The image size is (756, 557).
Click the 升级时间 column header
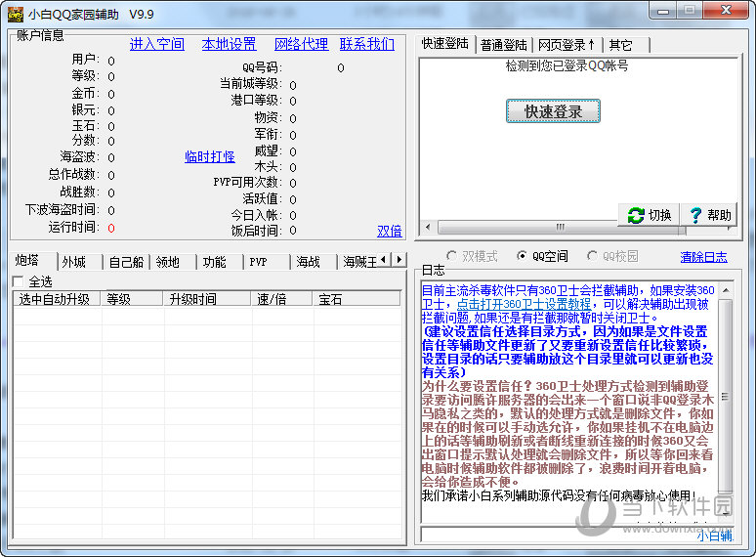207,299
